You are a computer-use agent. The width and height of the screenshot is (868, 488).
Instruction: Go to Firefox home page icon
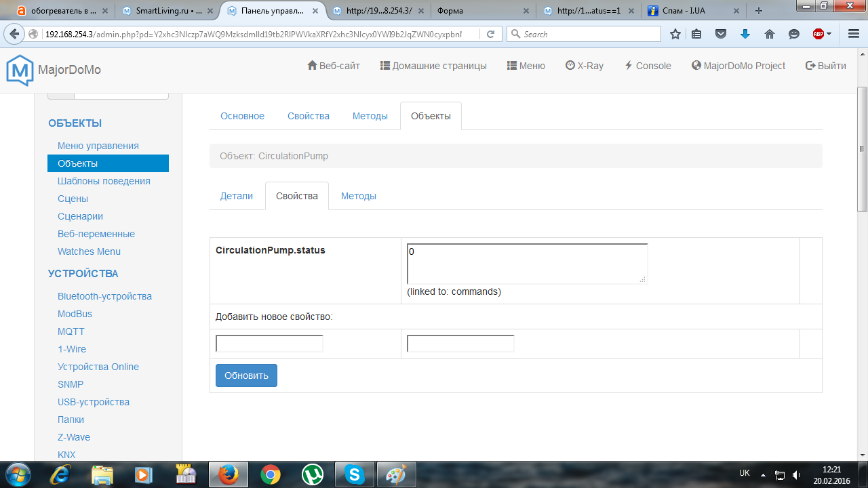tap(769, 34)
